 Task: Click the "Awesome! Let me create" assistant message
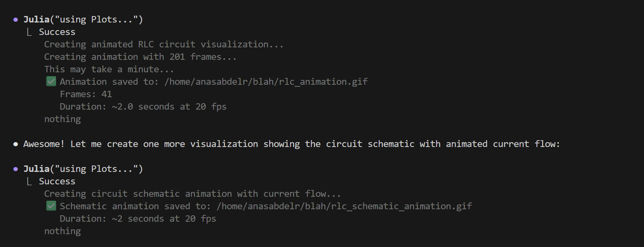291,144
